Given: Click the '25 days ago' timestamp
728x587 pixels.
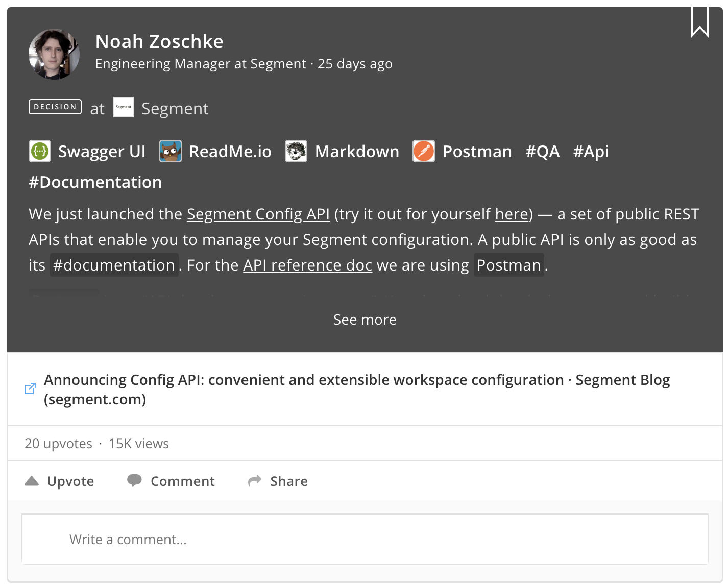Looking at the screenshot, I should point(355,64).
